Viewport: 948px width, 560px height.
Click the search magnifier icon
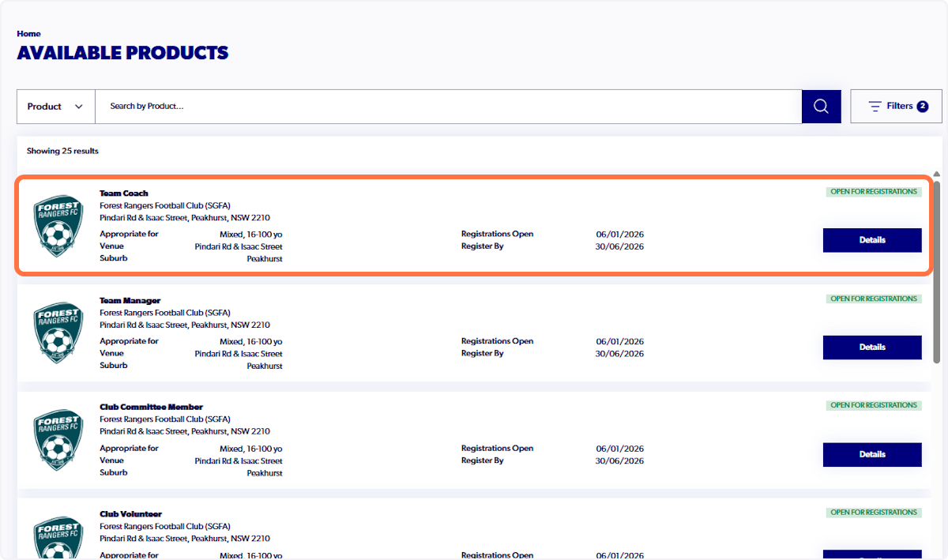pyautogui.click(x=821, y=106)
